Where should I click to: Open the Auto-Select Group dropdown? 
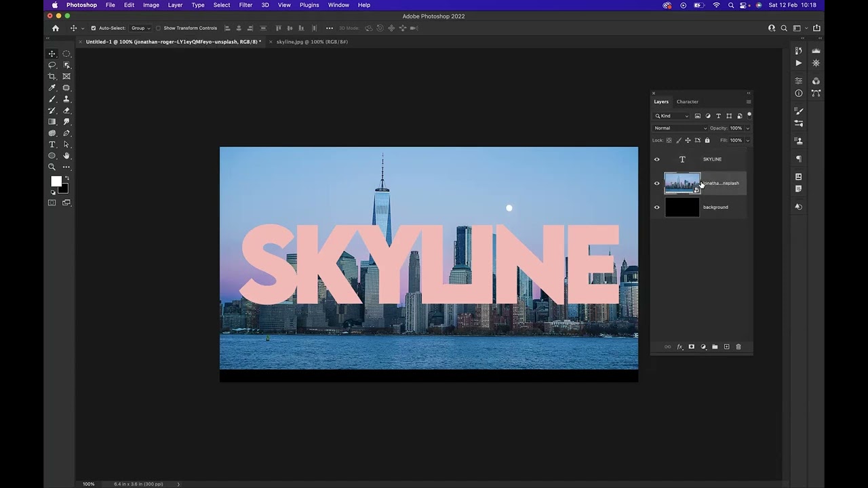click(140, 28)
